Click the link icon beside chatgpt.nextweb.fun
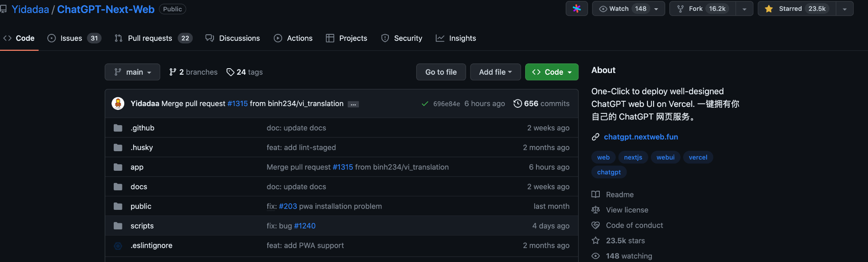The image size is (868, 262). 595,137
